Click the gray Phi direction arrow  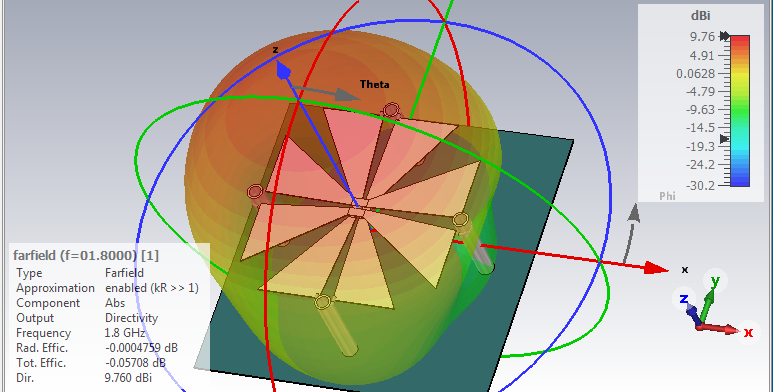point(631,233)
